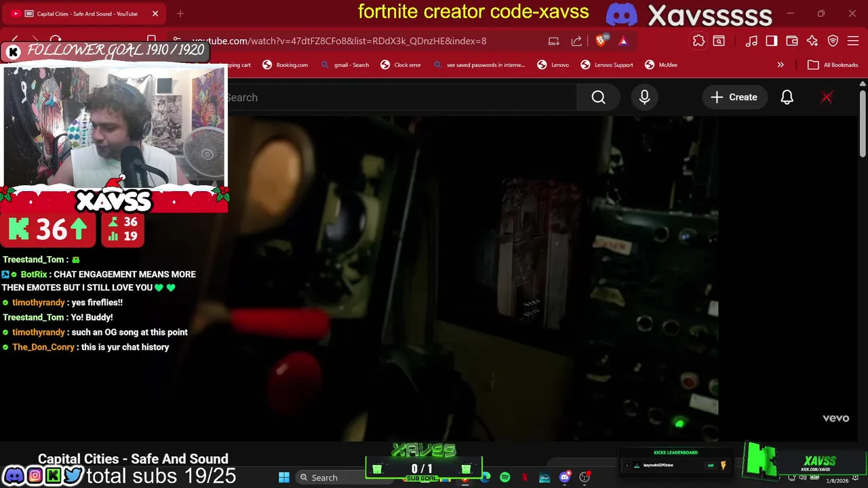This screenshot has height=488, width=868.
Task: Open the Extensions puzzle icon
Action: 698,41
